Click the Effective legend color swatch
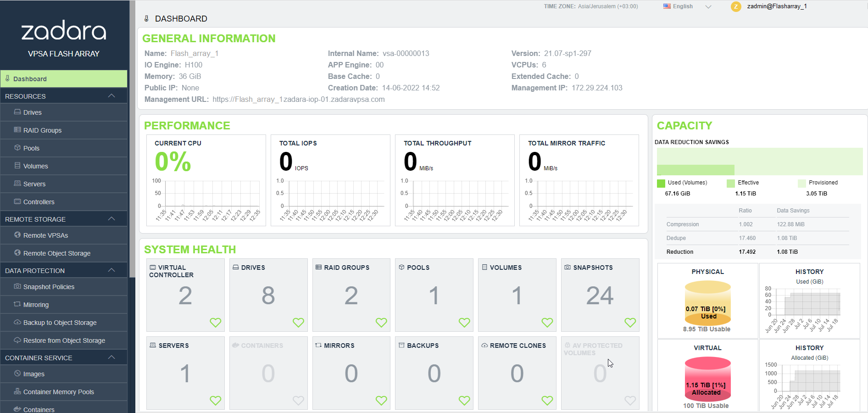 [x=731, y=184]
